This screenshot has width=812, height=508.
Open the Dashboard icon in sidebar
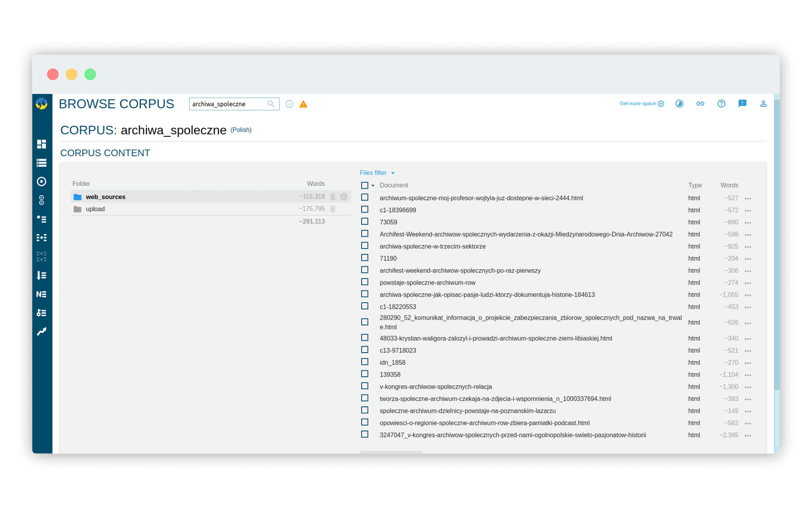pos(41,144)
